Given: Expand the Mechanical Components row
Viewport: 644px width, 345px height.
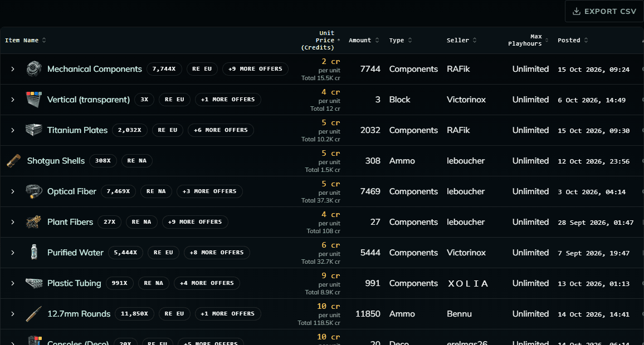Looking at the screenshot, I should tap(13, 69).
